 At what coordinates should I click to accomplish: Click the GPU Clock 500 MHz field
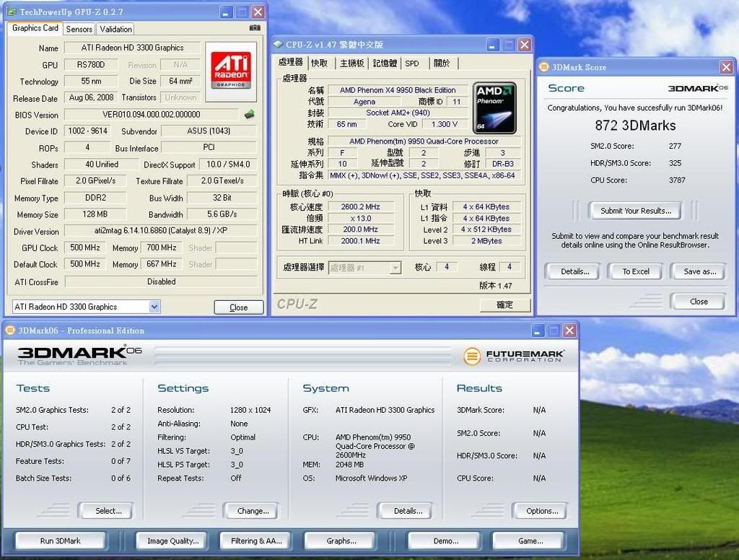[x=85, y=248]
